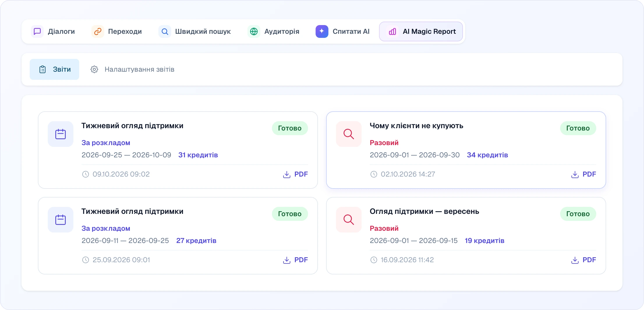Click the download arrow icon near 25.09.2026 09:01
This screenshot has width=644, height=310.
pos(287,260)
